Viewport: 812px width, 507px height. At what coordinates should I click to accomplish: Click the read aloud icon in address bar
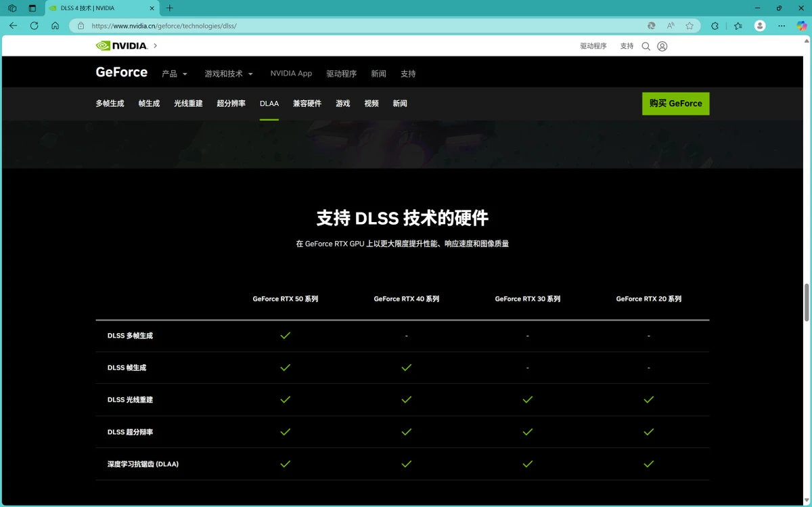point(671,26)
